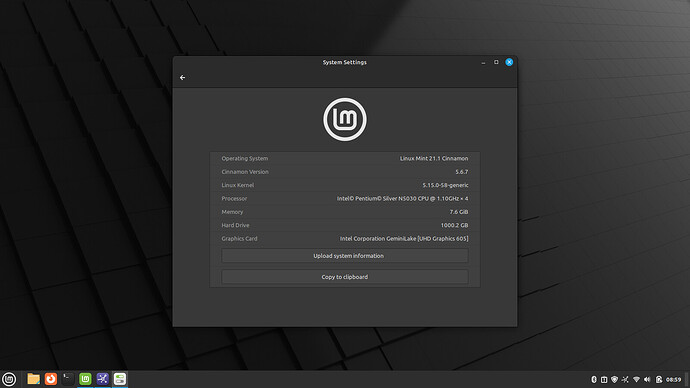Select the Cinnamon Version label

245,172
